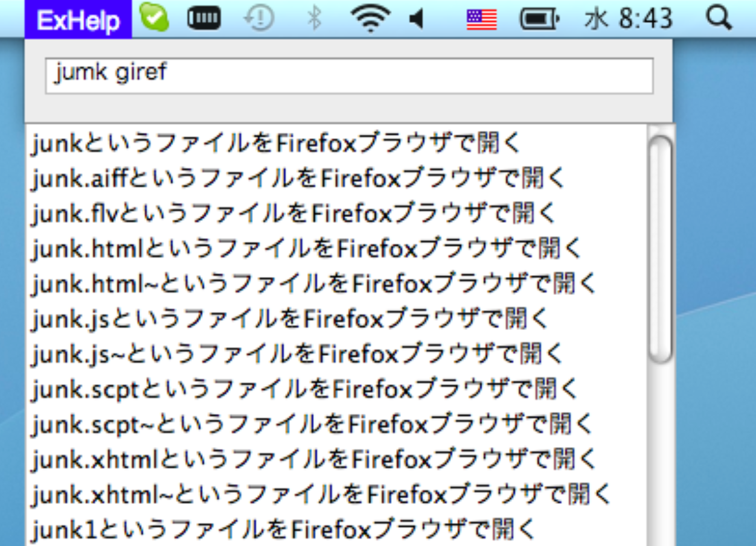Select the 'junk.js~というファイル' result

[336, 354]
